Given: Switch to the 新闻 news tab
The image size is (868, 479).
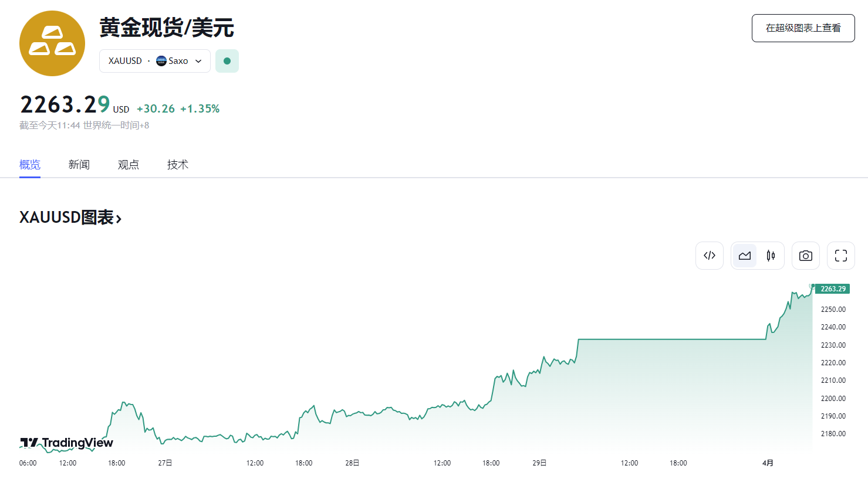Looking at the screenshot, I should click(79, 165).
